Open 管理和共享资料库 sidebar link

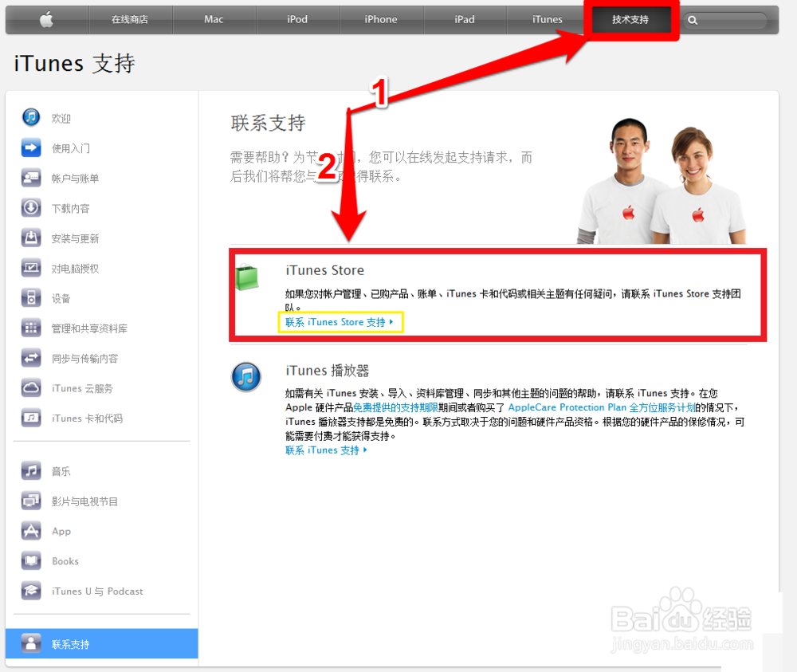[89, 328]
